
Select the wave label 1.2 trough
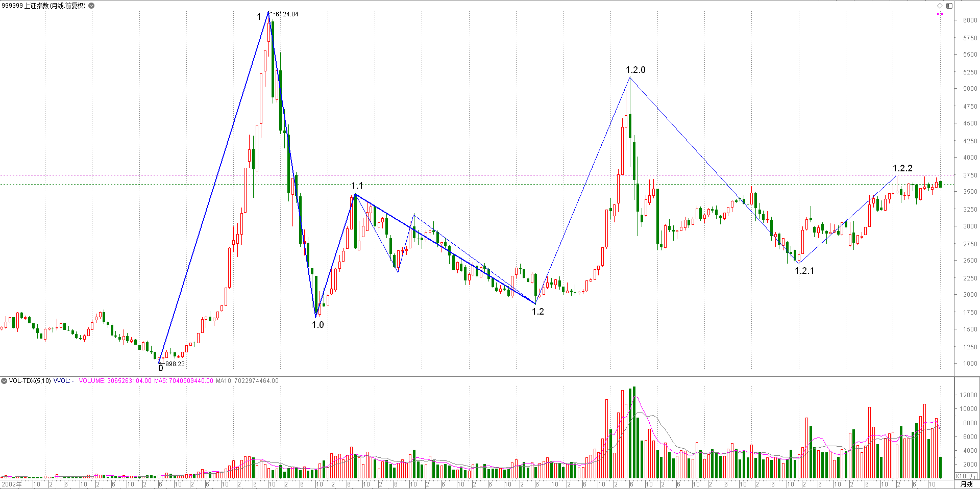[x=538, y=312]
